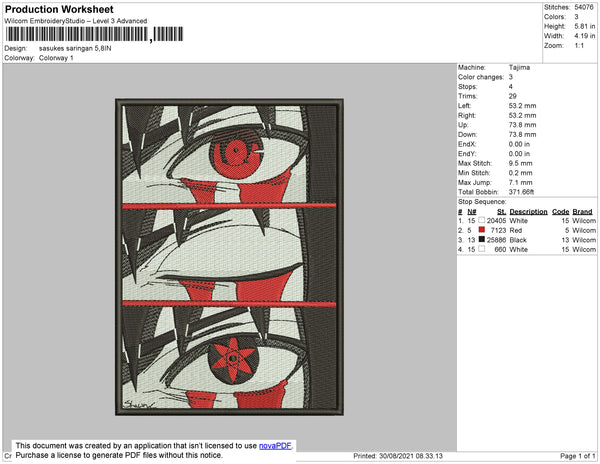This screenshot has width=600, height=464.
Task: Click 'Colorway 1' value
Action: click(56, 58)
